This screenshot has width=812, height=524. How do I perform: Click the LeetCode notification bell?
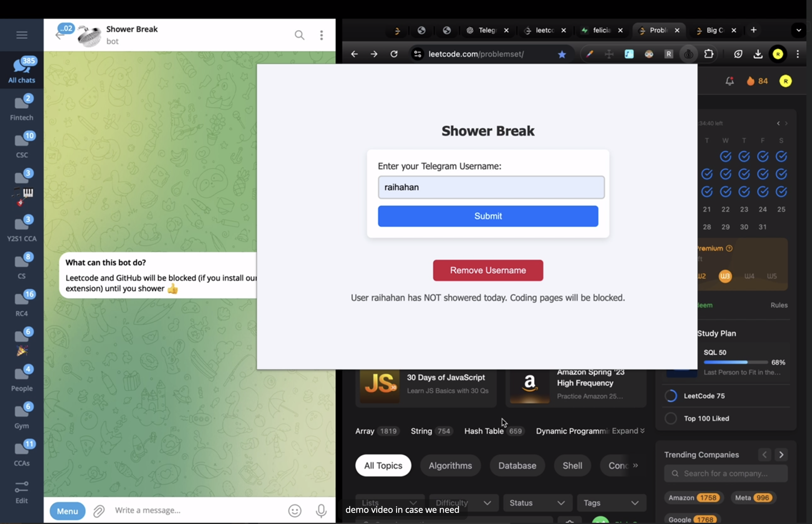pos(729,81)
